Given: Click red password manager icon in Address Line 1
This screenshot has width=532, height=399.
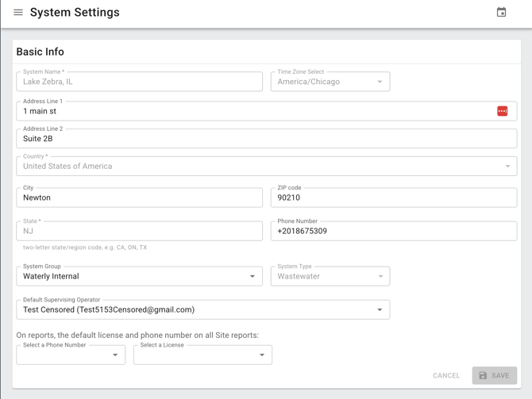Looking at the screenshot, I should [x=502, y=111].
